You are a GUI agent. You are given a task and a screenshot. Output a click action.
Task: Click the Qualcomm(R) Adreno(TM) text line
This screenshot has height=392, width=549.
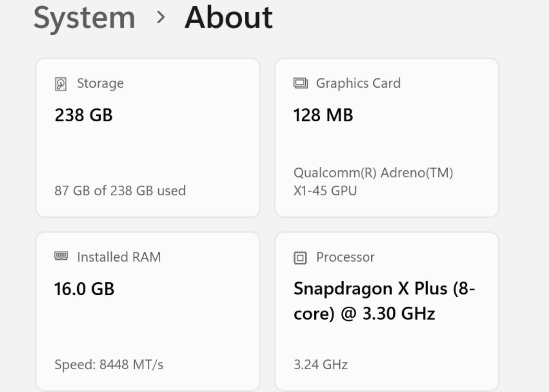[373, 173]
